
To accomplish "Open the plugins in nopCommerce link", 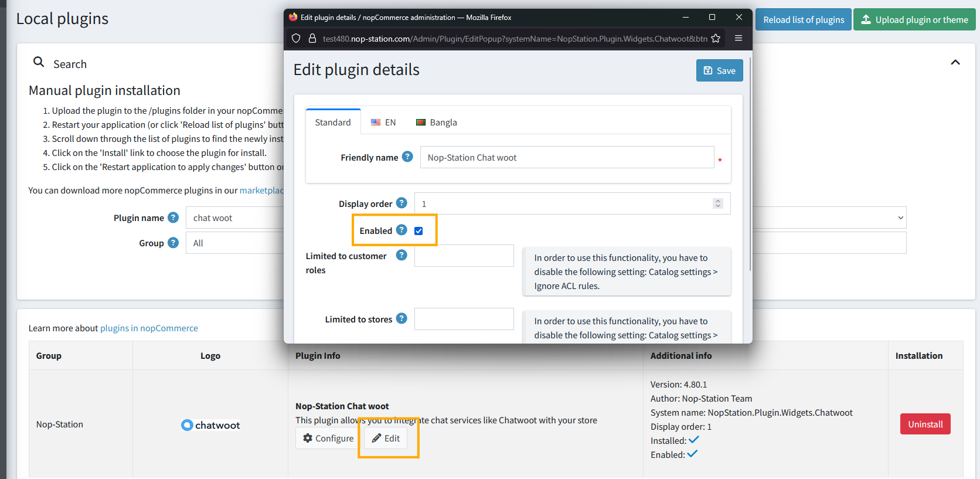I will [149, 328].
